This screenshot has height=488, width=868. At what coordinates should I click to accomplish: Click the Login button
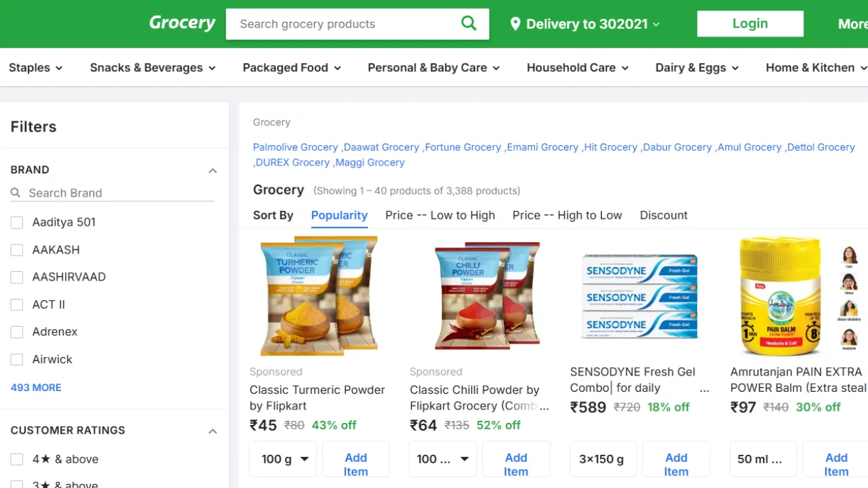click(750, 23)
